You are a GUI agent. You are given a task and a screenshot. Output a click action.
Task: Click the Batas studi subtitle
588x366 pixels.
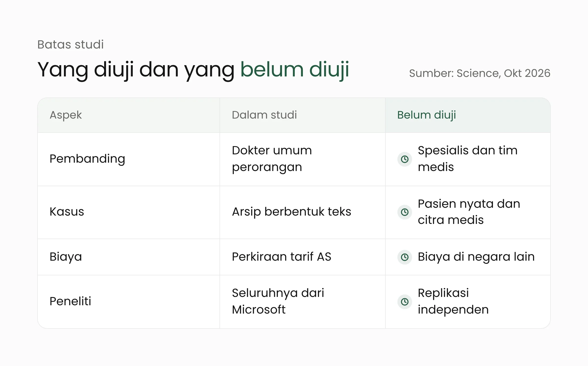click(71, 45)
